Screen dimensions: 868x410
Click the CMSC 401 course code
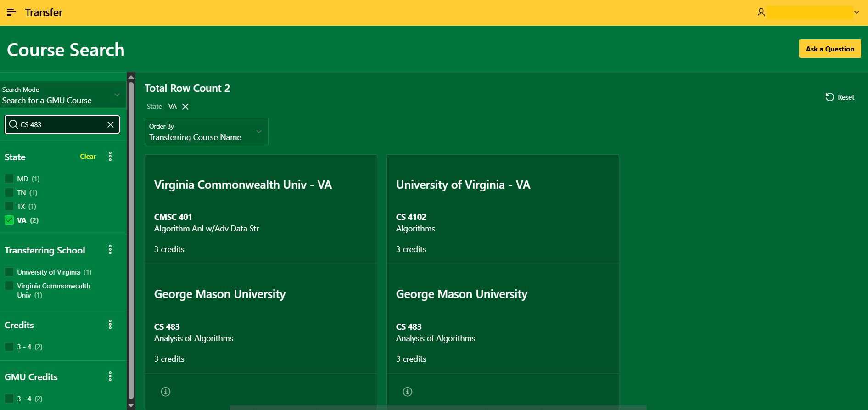pyautogui.click(x=173, y=217)
